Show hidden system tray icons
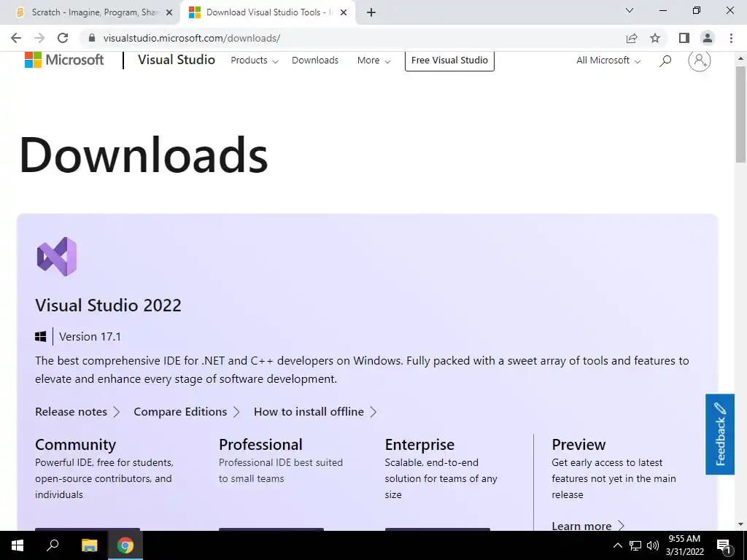The width and height of the screenshot is (747, 560). click(x=617, y=545)
